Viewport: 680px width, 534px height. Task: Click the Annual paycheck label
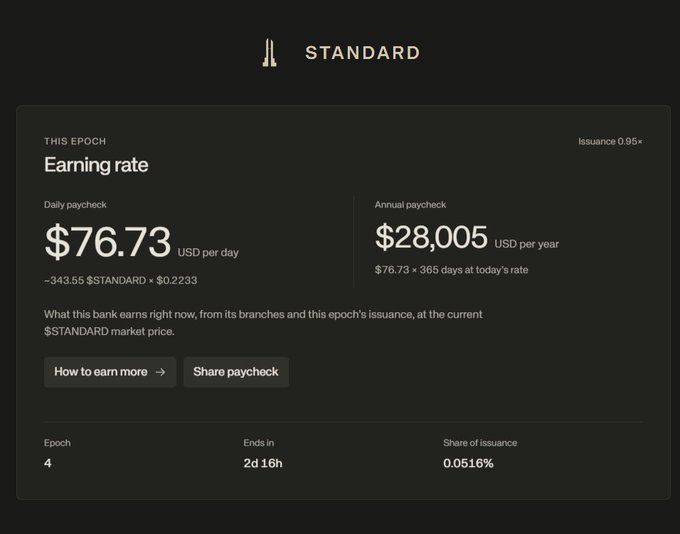(x=410, y=205)
